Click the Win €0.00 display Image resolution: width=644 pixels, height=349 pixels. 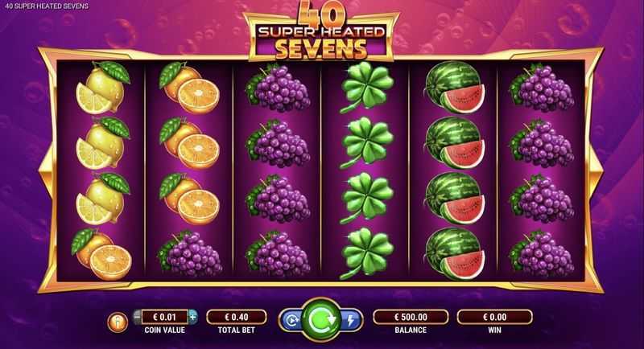point(495,317)
